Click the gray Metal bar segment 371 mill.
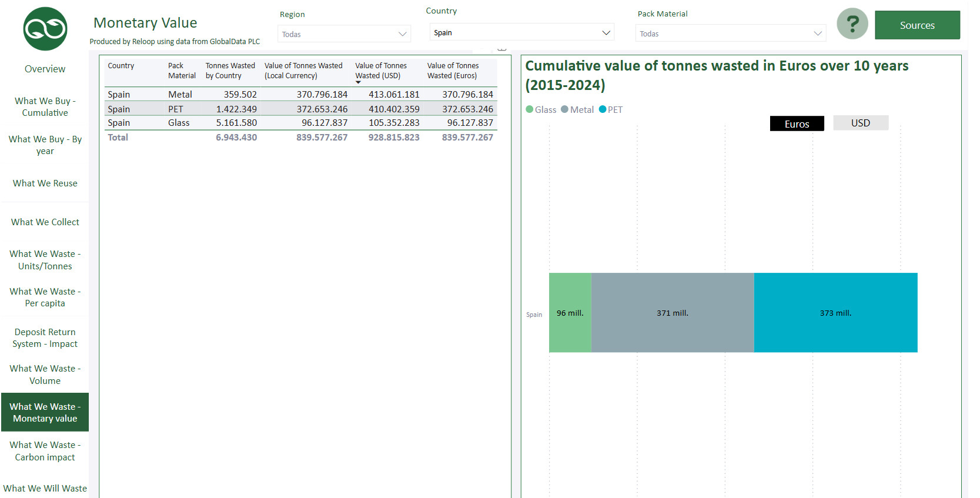Viewport: 980px width, 498px height. pyautogui.click(x=673, y=313)
